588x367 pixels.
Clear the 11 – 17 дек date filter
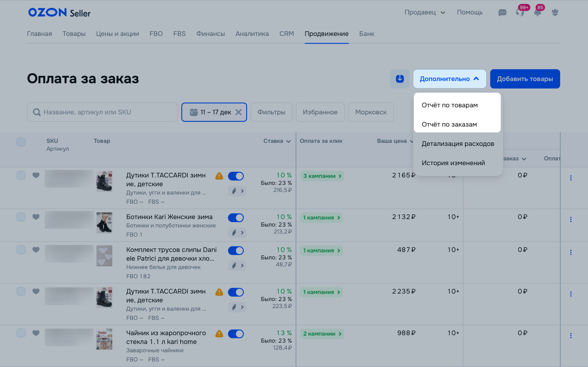239,112
